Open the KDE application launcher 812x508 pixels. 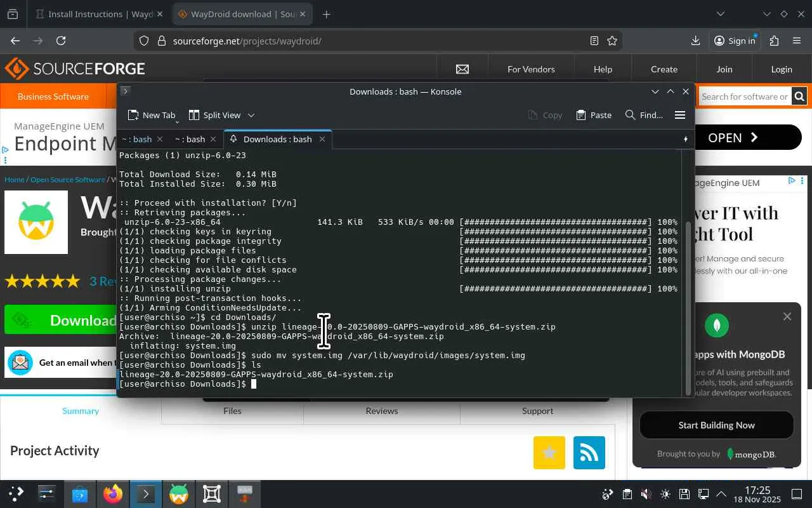click(16, 493)
